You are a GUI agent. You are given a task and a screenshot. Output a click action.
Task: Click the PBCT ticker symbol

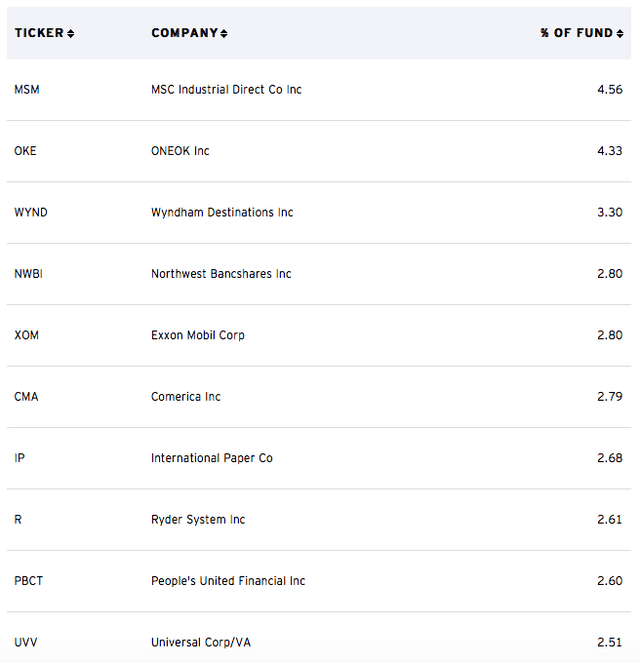tap(29, 581)
